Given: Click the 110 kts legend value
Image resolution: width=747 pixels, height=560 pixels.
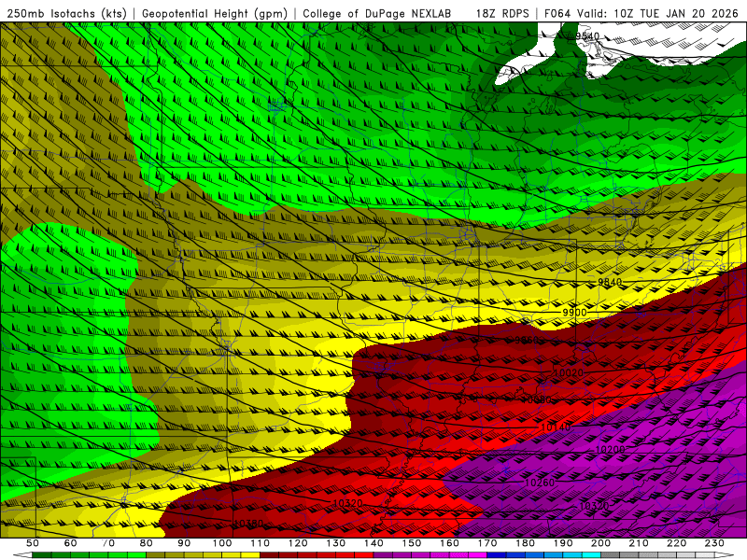Looking at the screenshot, I should (261, 543).
